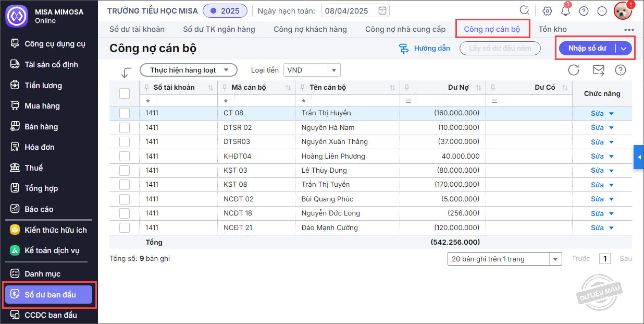The image size is (644, 324).
Task: Click the refresh icon above the table
Action: [574, 70]
